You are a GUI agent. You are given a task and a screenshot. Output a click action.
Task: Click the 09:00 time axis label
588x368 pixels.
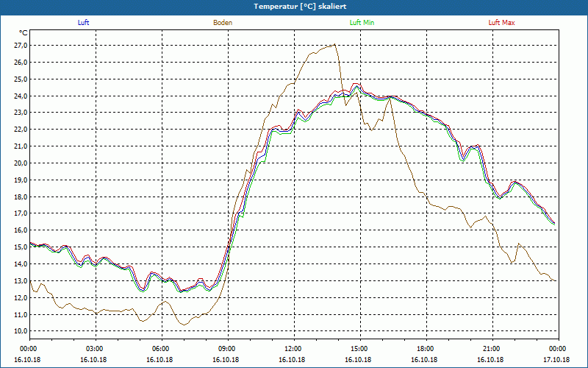click(x=228, y=349)
